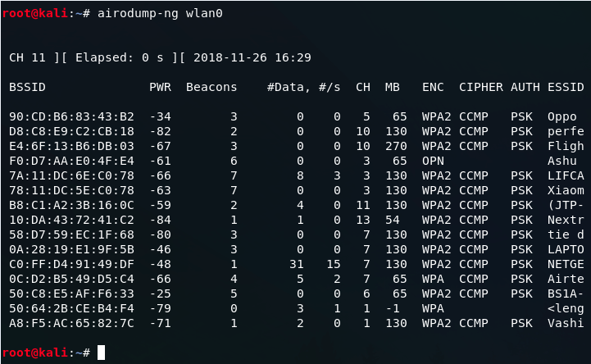
Task: Click the PWR column header
Action: 160,87
